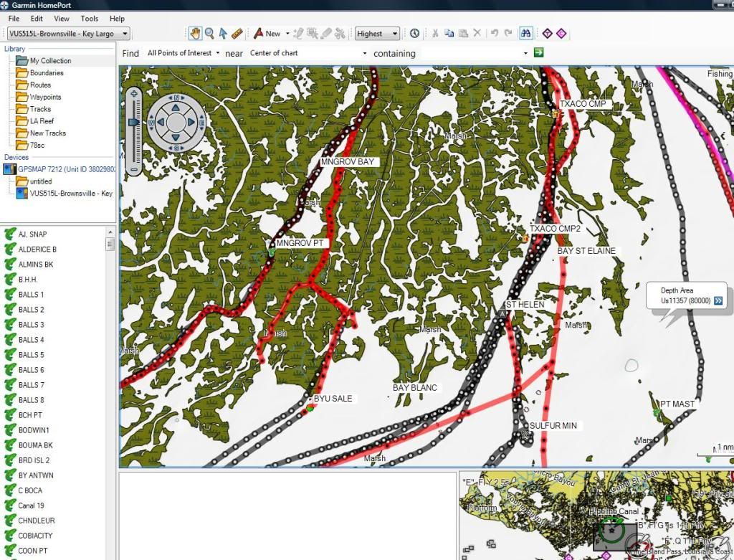Click the Undo arrow icon
The height and width of the screenshot is (560, 734).
coord(495,33)
